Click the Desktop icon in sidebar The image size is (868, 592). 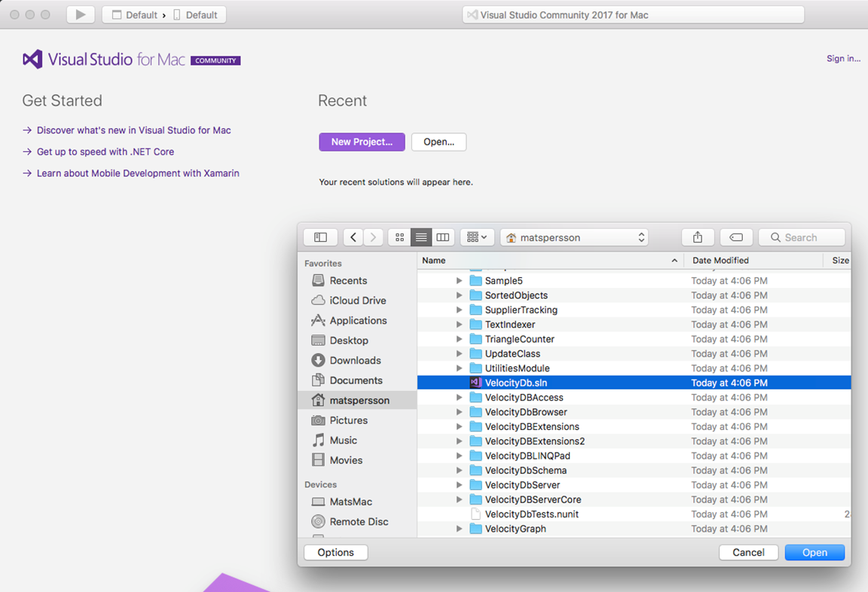tap(318, 340)
